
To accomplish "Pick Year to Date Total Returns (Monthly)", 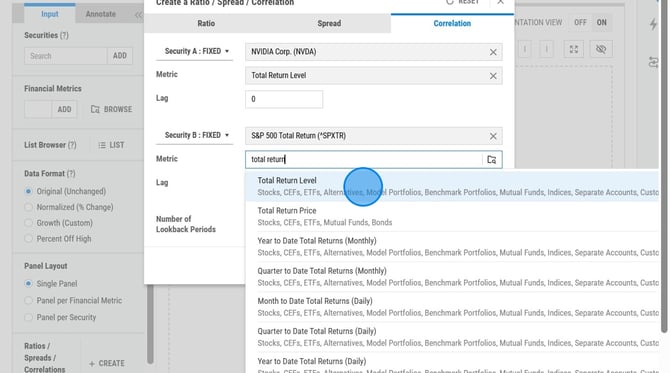I will 452,247.
